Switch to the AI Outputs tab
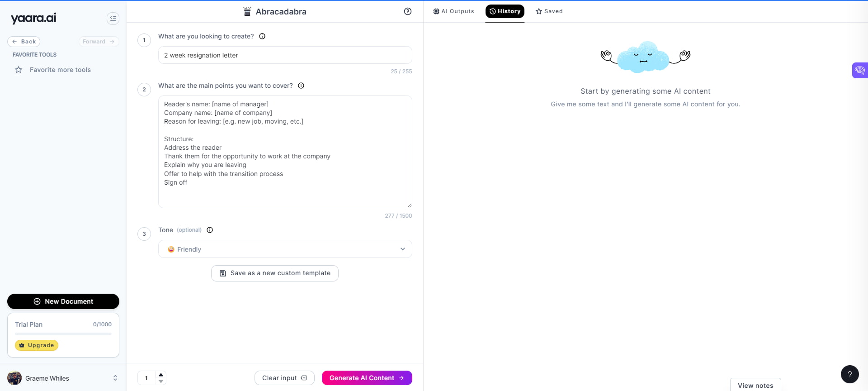This screenshot has height=391, width=868. click(453, 11)
